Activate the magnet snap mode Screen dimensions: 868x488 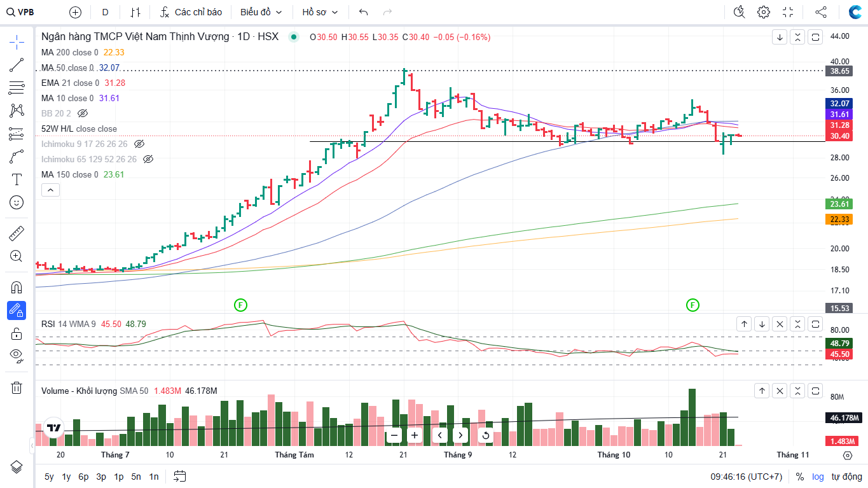(x=17, y=287)
